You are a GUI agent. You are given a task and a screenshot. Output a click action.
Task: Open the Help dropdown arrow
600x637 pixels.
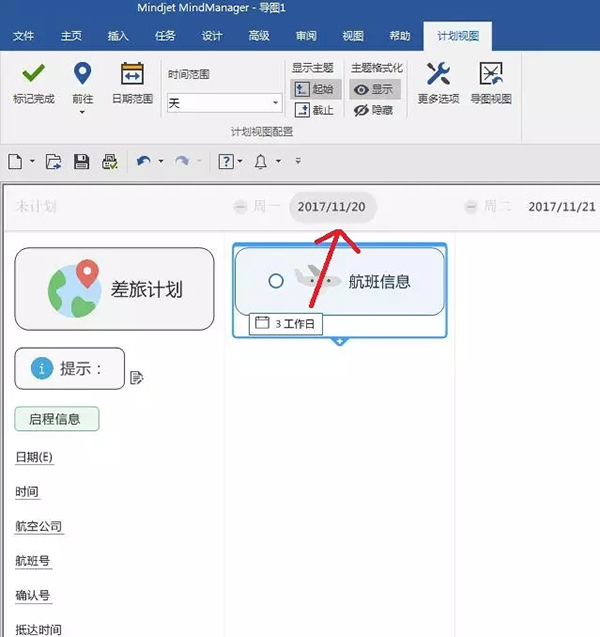[240, 161]
